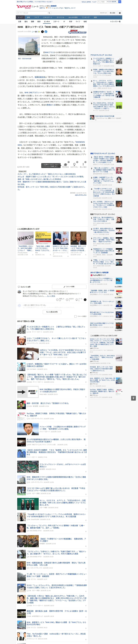Open first commenter's avatar
The height and width of the screenshot is (644, 138).
(x=19, y=292)
